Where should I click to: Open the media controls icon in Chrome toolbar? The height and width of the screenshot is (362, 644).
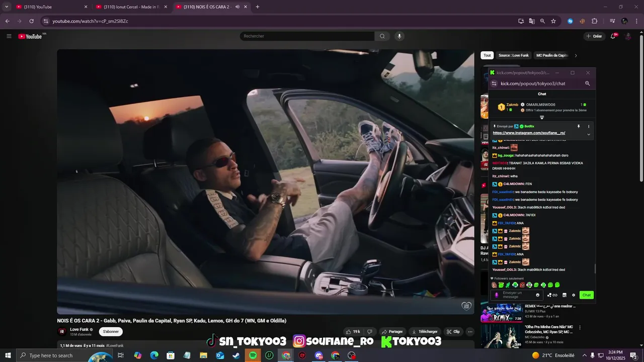click(612, 21)
